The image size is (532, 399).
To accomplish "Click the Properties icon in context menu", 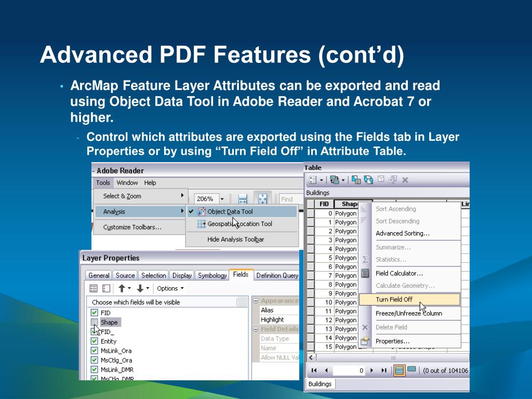I will coord(365,341).
